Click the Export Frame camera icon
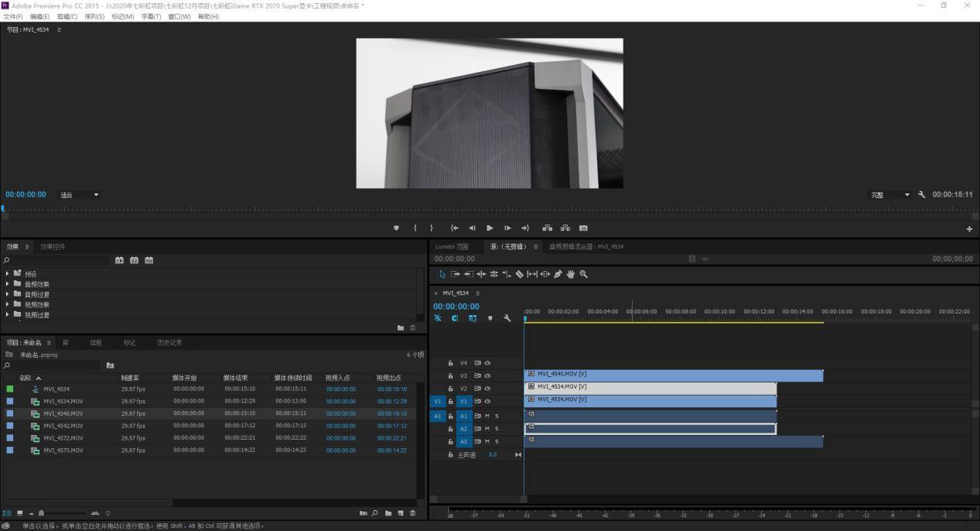This screenshot has width=980, height=531. [583, 228]
